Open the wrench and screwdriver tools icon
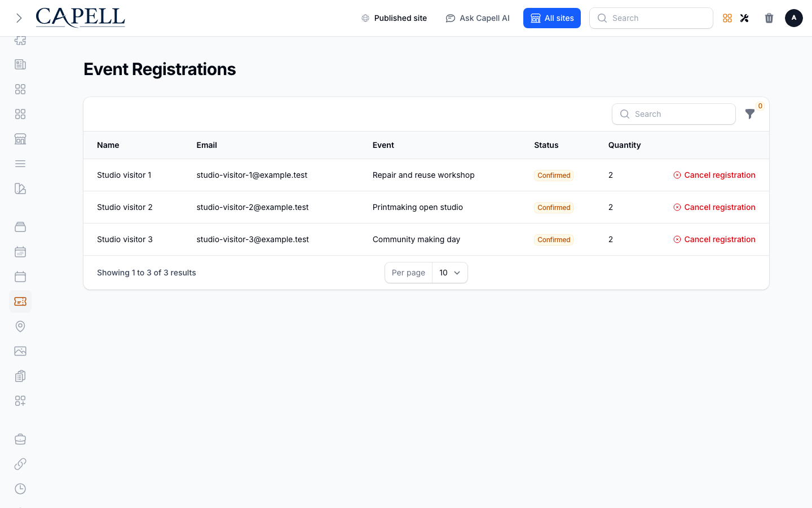The width and height of the screenshot is (812, 508). click(744, 18)
